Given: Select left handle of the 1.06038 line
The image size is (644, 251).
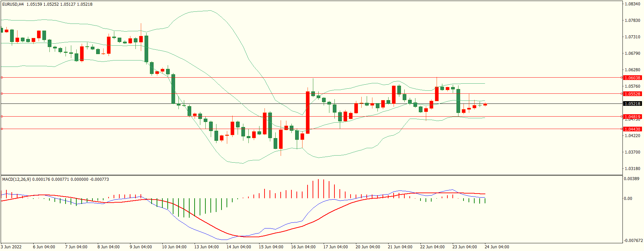Looking at the screenshot, I should (2, 78).
